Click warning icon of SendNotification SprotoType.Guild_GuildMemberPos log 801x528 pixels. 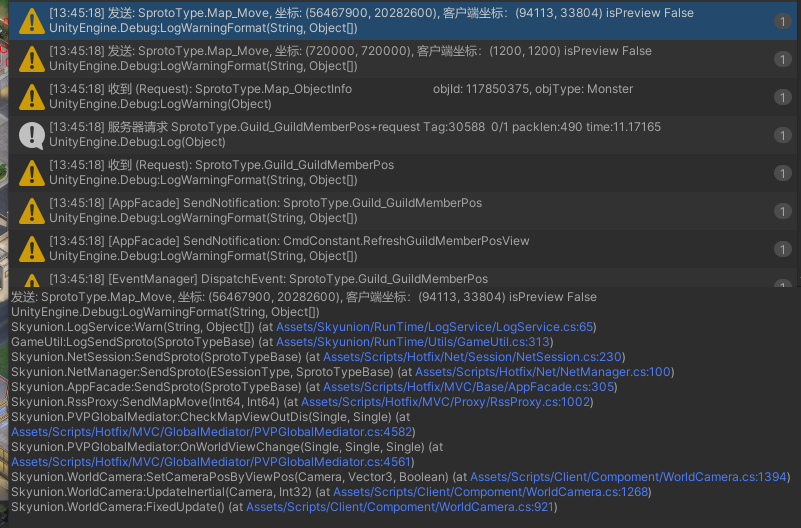click(32, 211)
